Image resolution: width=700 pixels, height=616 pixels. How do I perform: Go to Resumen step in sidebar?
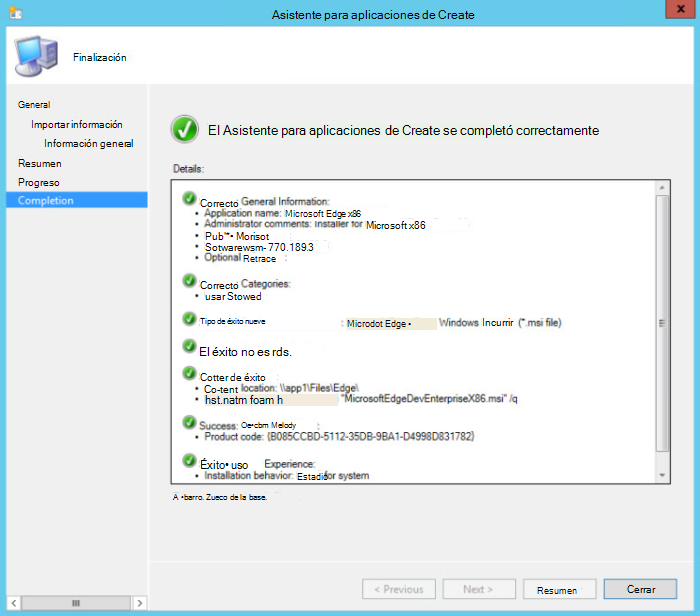pyautogui.click(x=40, y=163)
